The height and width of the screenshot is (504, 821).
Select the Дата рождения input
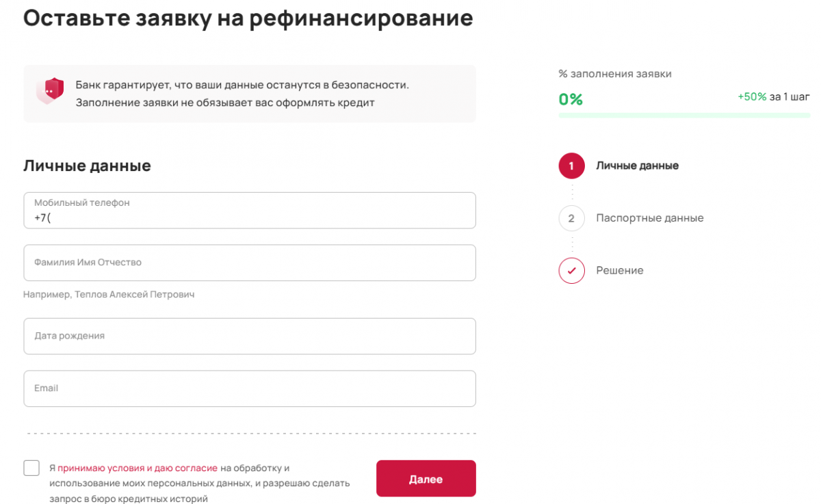coord(250,336)
